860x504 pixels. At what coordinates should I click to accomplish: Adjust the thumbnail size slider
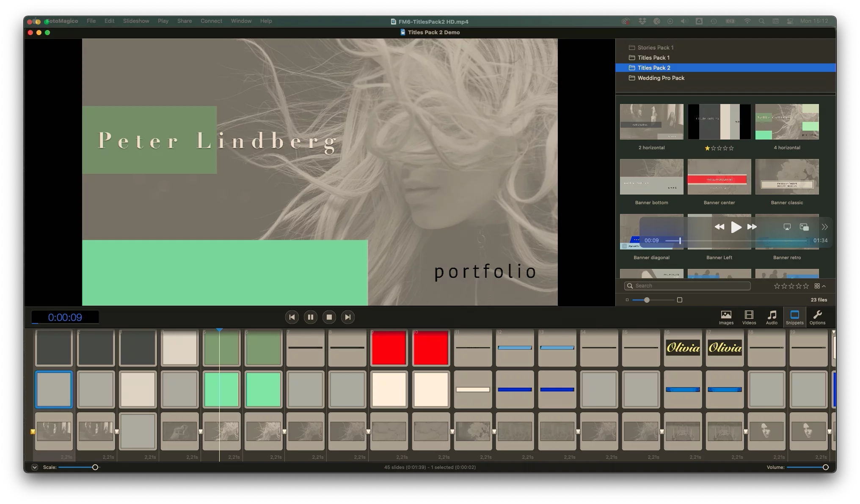coord(653,300)
